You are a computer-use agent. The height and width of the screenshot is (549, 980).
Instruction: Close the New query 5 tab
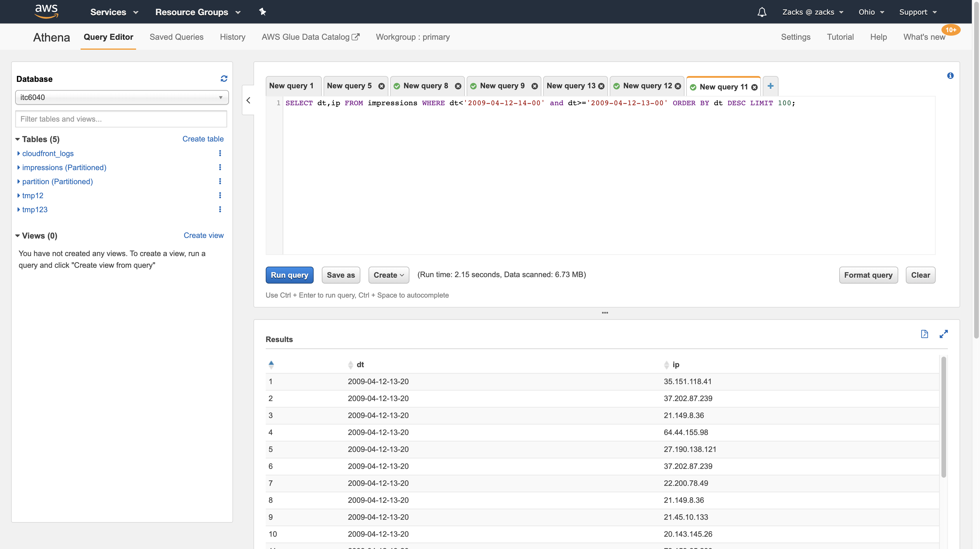tap(382, 87)
